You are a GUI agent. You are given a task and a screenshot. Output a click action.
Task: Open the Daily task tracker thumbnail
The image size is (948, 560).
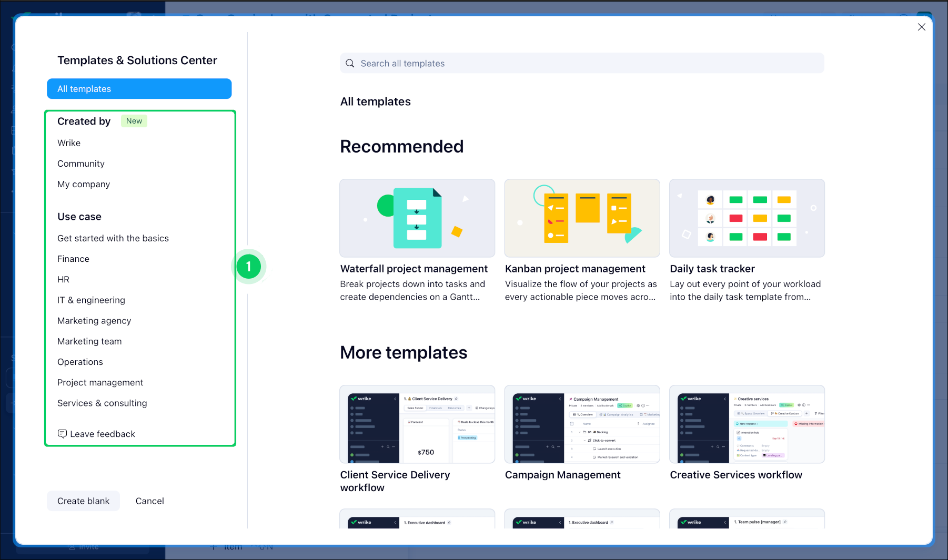[x=747, y=218]
